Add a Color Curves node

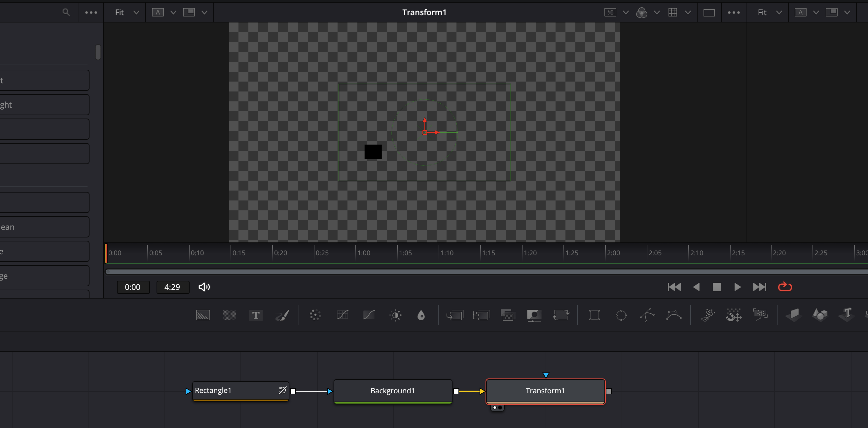click(x=343, y=315)
